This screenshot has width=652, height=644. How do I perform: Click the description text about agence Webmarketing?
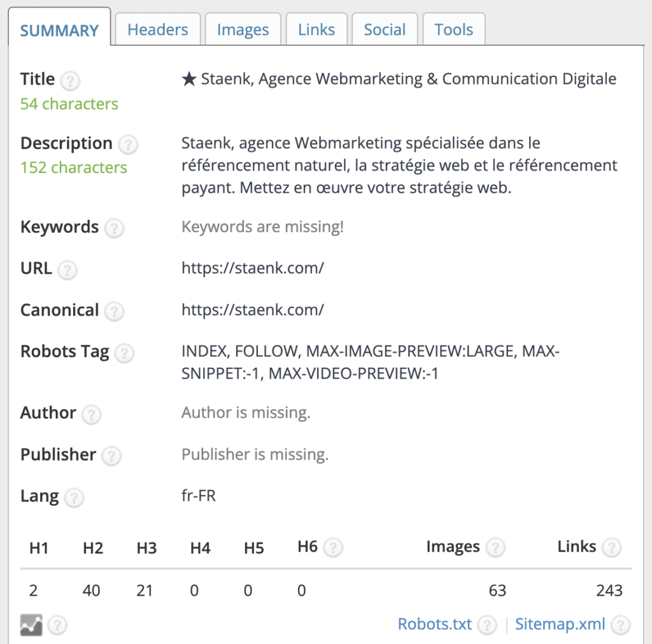click(400, 165)
